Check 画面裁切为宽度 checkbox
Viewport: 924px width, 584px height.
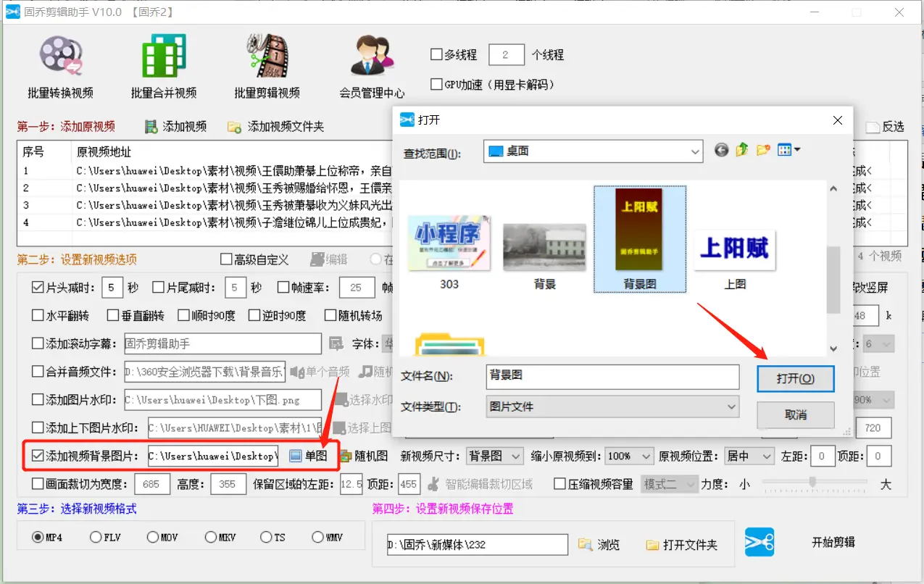(38, 484)
